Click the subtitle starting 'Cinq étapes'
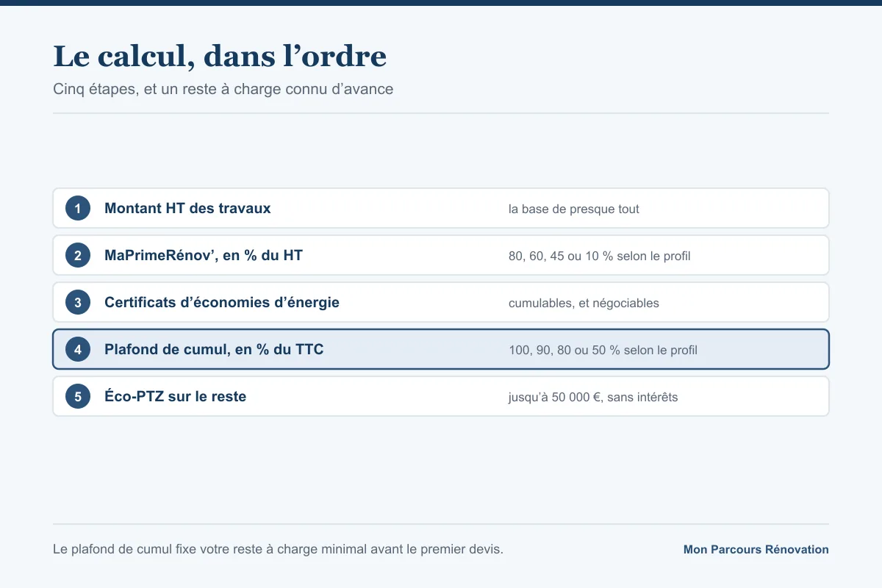The image size is (882, 588). (223, 89)
